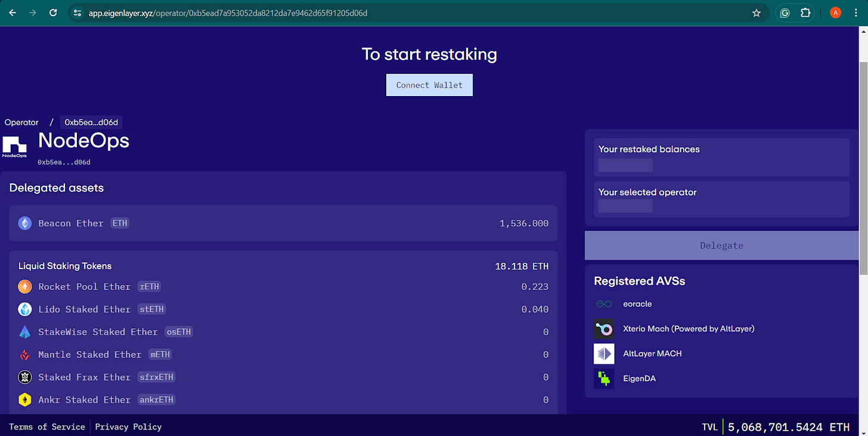The width and height of the screenshot is (868, 436).
Task: Click the Ankr Staked Ether label
Action: [84, 400]
